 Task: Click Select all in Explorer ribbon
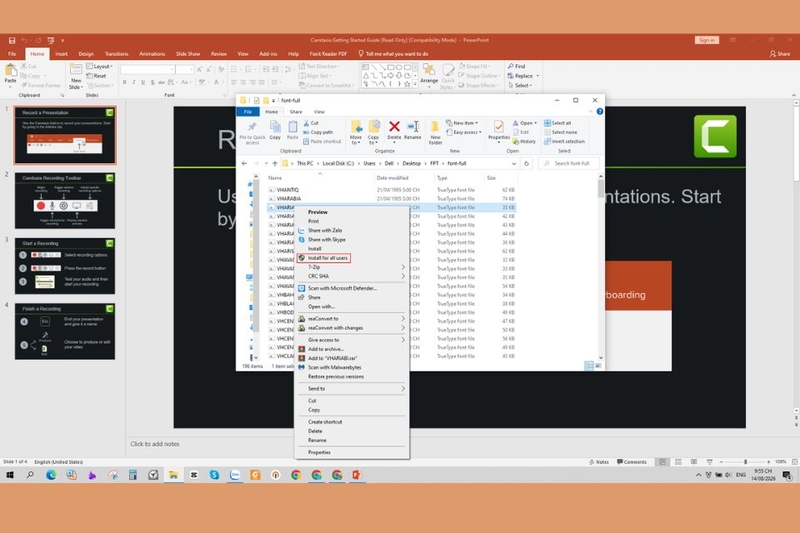(557, 123)
